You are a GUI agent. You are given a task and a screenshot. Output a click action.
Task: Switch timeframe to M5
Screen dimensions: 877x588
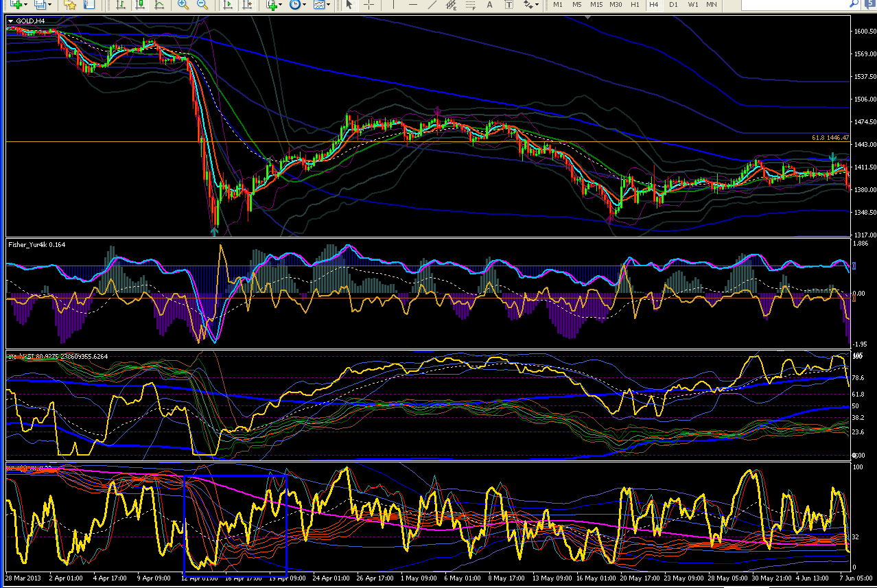tap(577, 5)
